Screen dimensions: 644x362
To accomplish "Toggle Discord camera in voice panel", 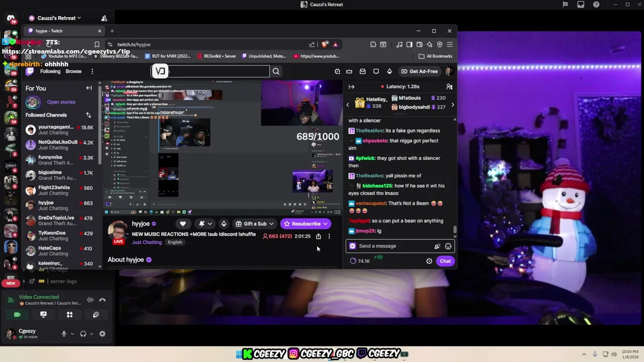I will 17,315.
